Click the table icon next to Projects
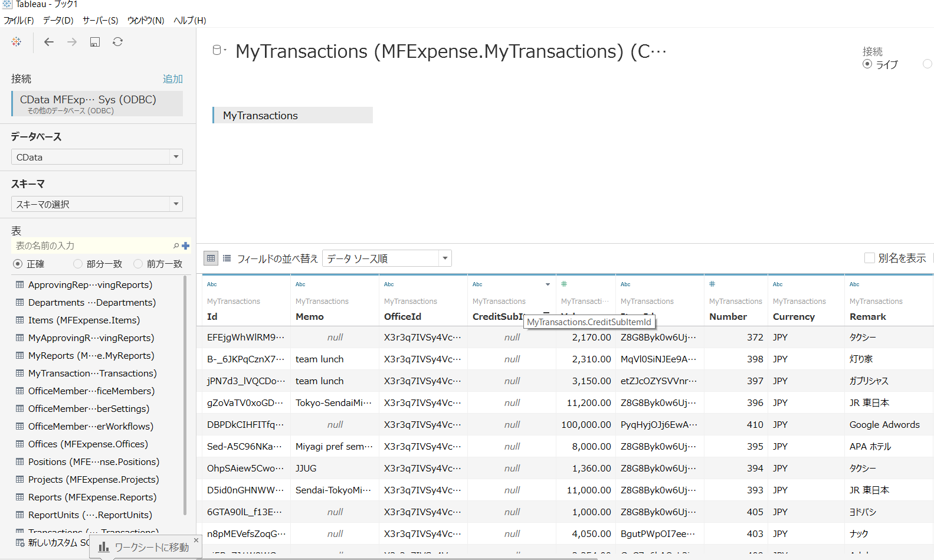The height and width of the screenshot is (560, 934). click(20, 479)
